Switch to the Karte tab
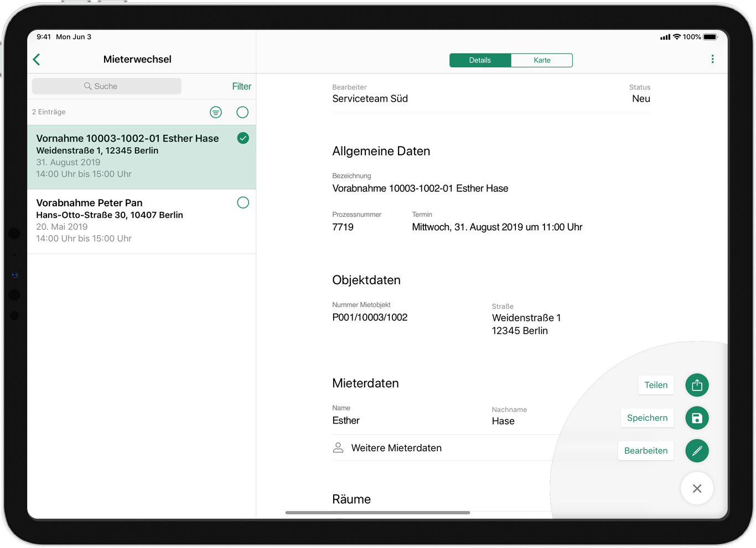Screen dimensions: 756x548 tap(542, 60)
